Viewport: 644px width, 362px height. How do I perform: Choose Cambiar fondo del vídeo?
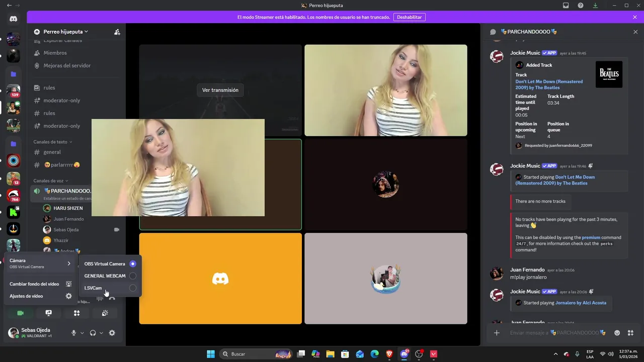pos(40,284)
